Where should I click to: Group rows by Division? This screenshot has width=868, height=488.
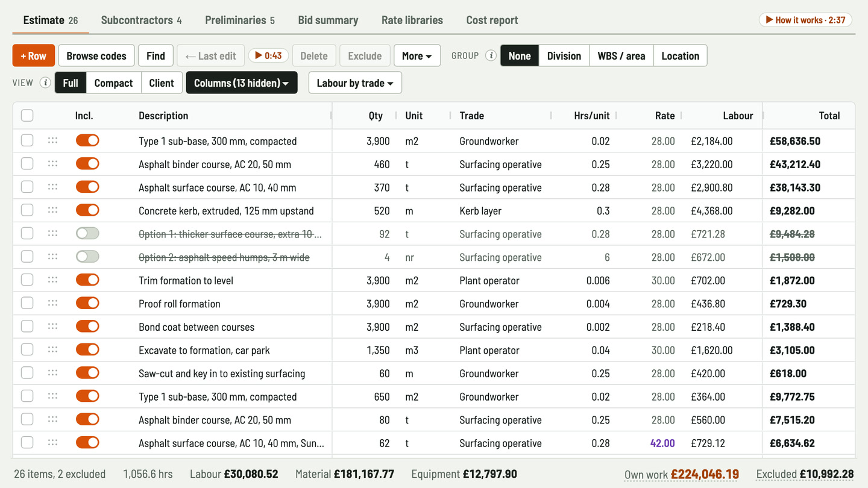[x=564, y=56]
